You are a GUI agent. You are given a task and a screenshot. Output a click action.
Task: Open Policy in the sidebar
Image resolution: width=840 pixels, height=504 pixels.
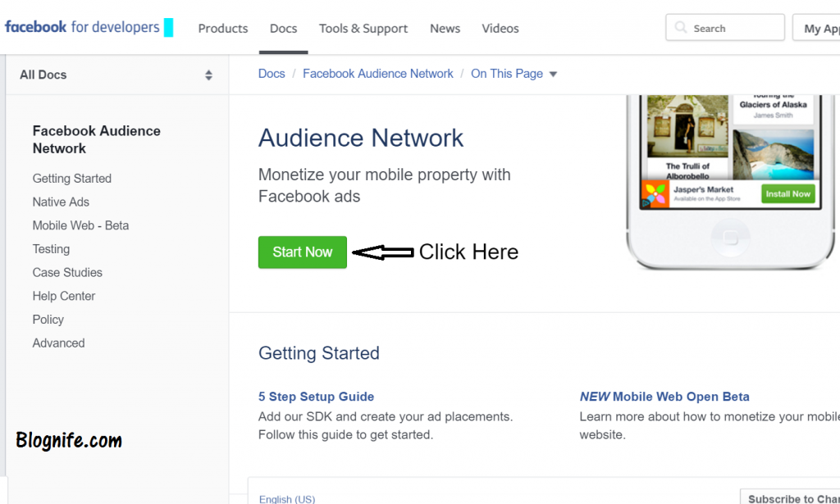pyautogui.click(x=48, y=320)
